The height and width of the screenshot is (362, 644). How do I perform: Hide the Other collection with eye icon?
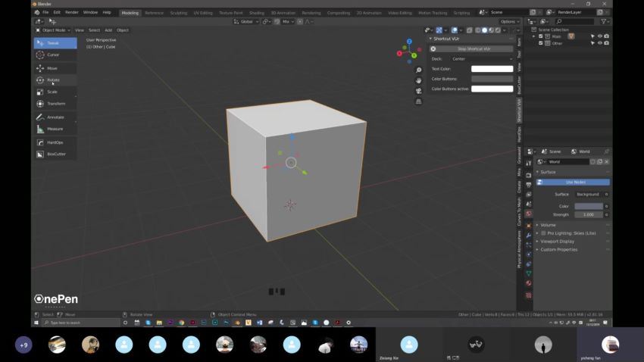[x=600, y=43]
